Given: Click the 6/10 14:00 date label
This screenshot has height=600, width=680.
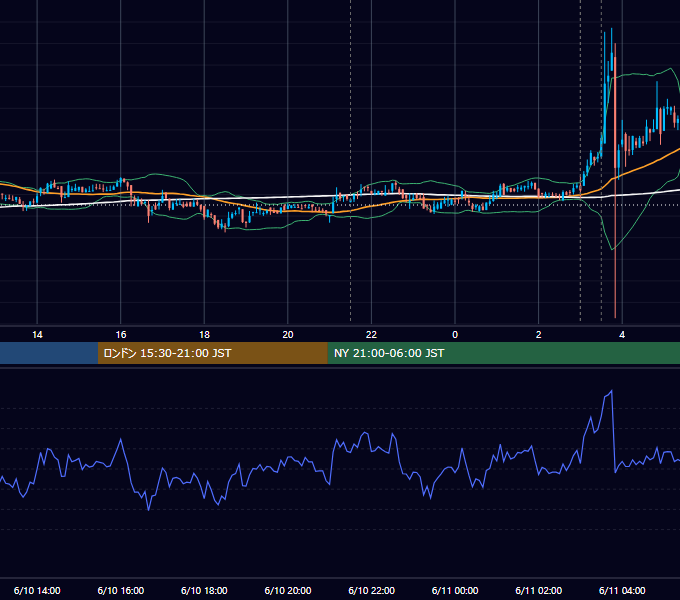Looking at the screenshot, I should pyautogui.click(x=37, y=590).
